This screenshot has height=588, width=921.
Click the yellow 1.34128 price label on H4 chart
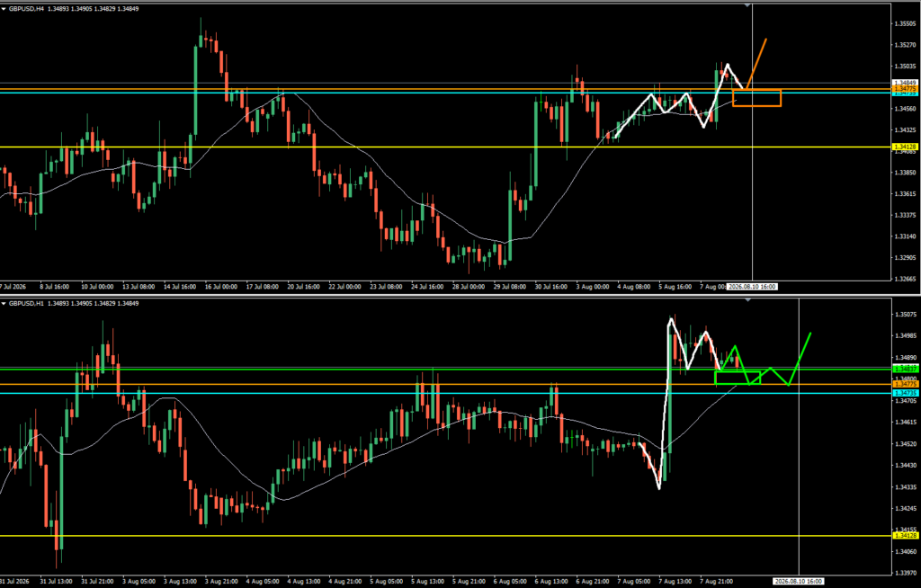coord(905,147)
